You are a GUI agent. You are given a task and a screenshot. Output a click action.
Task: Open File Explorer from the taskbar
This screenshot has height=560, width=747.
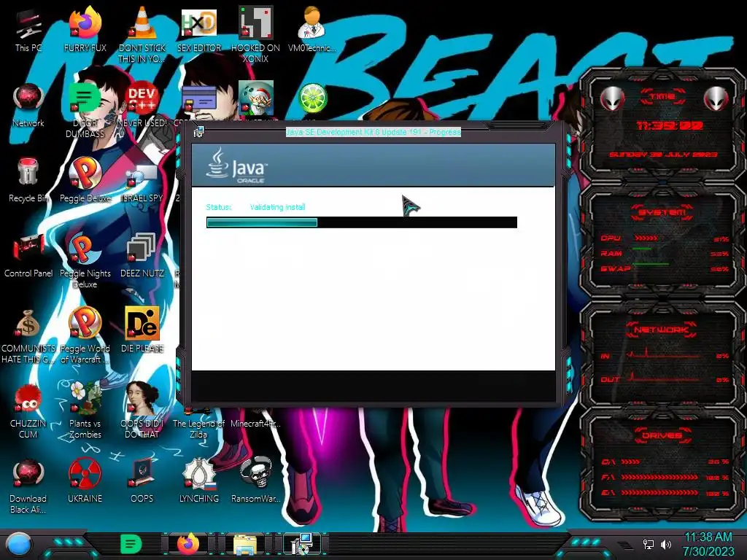tap(245, 545)
